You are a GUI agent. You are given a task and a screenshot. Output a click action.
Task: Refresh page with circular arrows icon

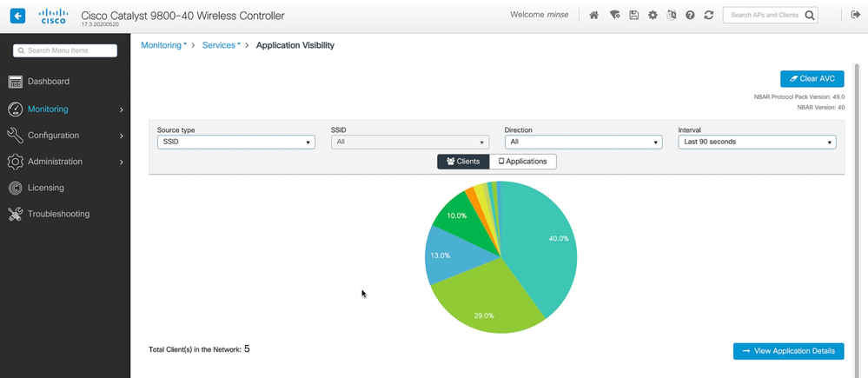709,16
